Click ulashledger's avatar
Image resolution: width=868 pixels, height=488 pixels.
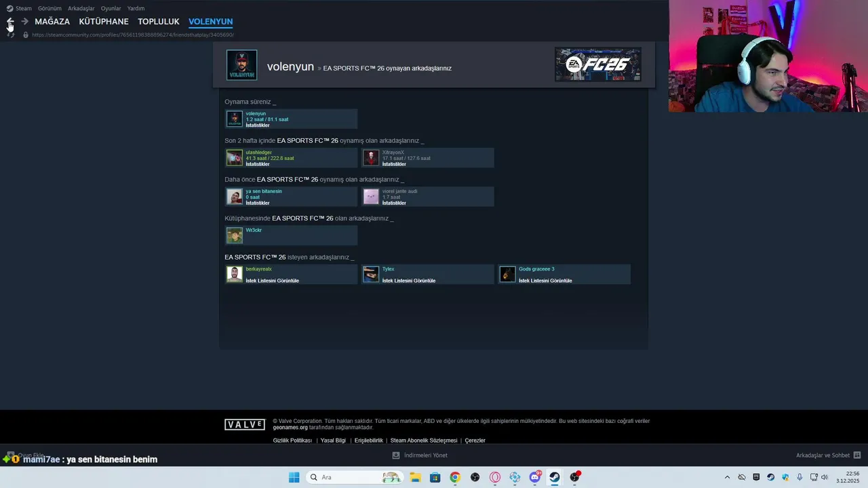pyautogui.click(x=235, y=158)
